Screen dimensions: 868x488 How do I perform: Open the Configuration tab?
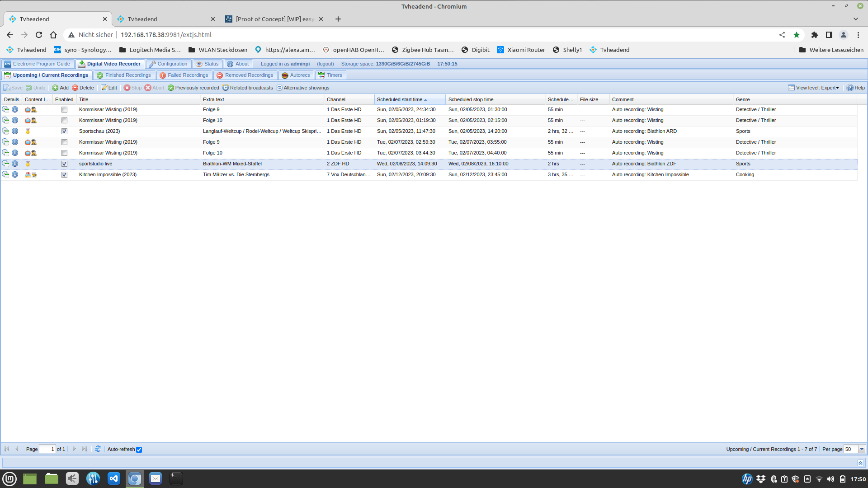tap(168, 64)
